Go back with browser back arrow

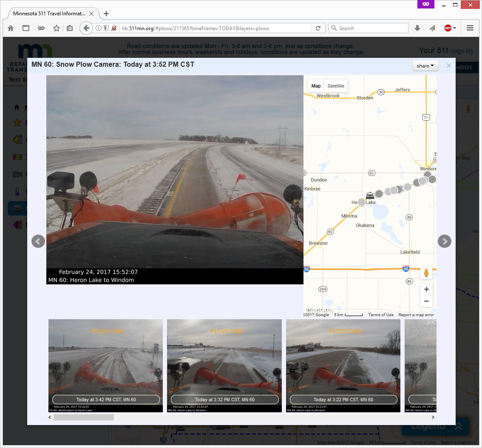(86, 28)
